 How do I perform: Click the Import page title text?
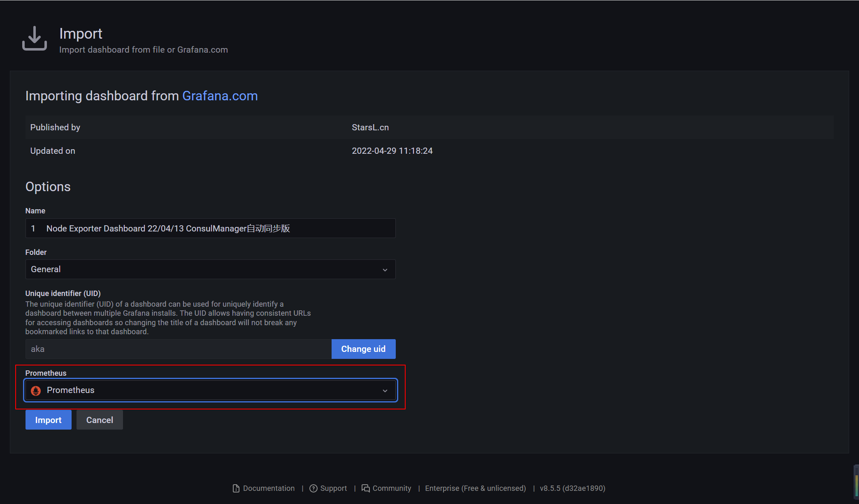pyautogui.click(x=81, y=33)
